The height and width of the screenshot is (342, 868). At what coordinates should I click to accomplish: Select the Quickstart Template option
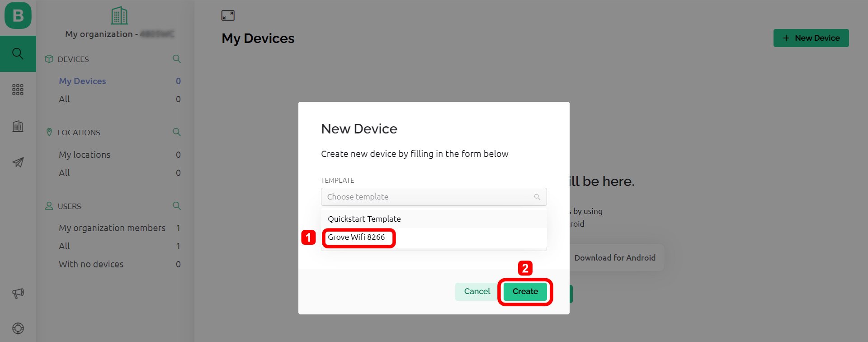point(364,218)
